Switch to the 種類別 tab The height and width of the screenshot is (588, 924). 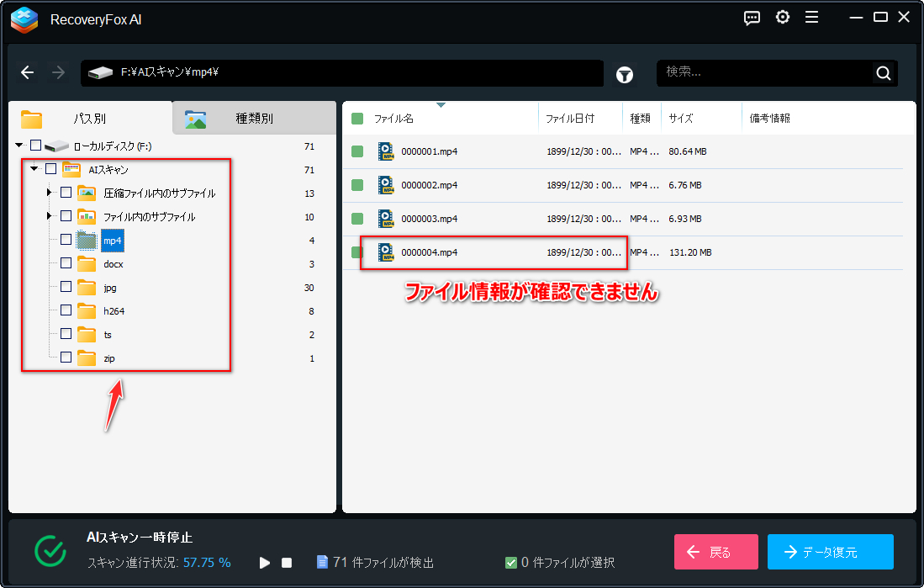point(254,118)
